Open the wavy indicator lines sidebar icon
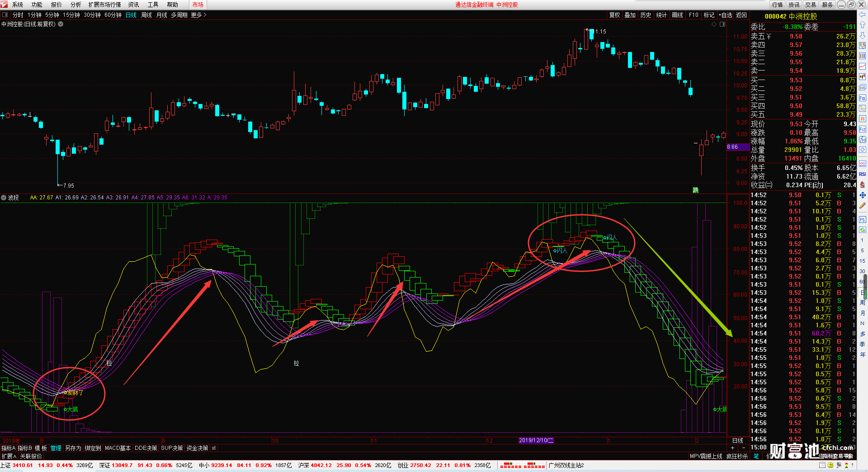868x472 pixels. tap(863, 164)
